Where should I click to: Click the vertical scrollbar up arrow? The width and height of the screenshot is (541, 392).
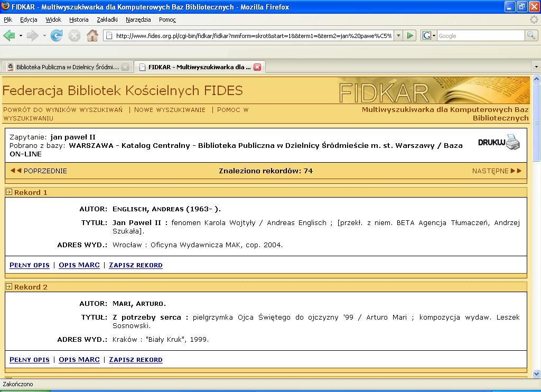pos(537,79)
